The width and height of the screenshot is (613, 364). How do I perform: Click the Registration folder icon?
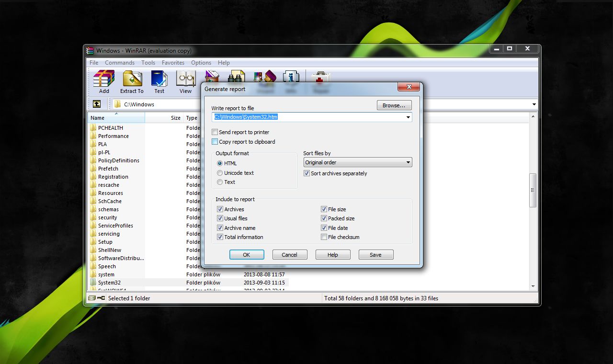click(93, 177)
